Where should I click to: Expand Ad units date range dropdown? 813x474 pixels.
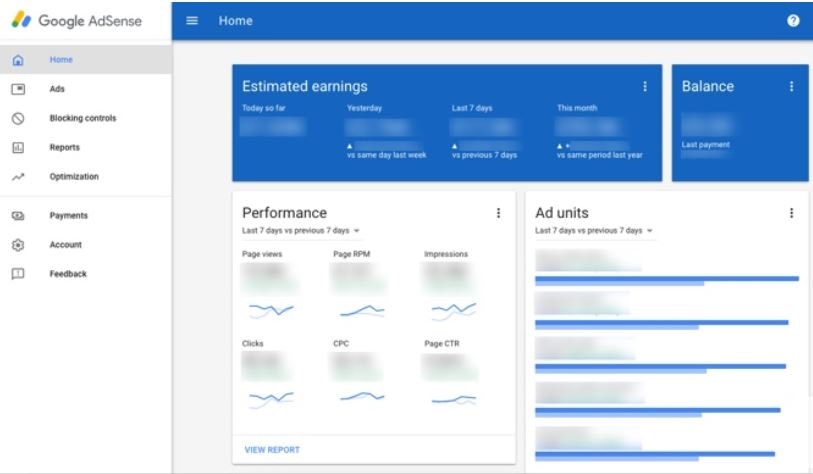click(594, 231)
